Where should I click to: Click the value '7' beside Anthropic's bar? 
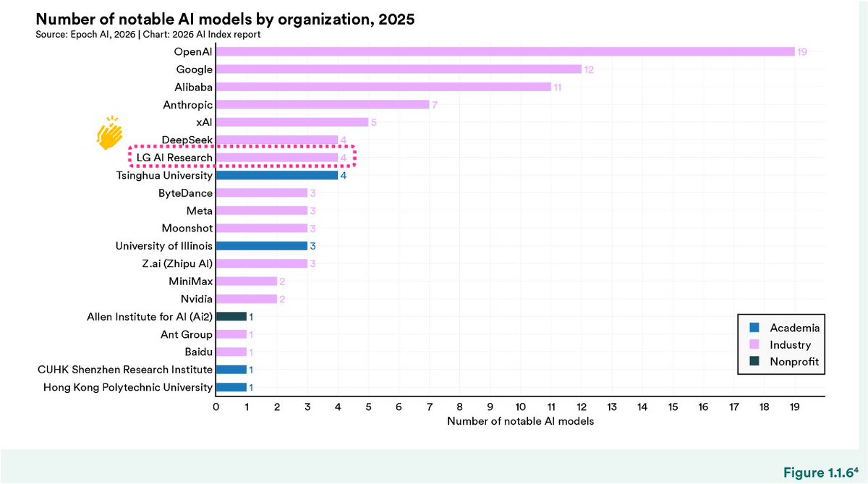434,105
